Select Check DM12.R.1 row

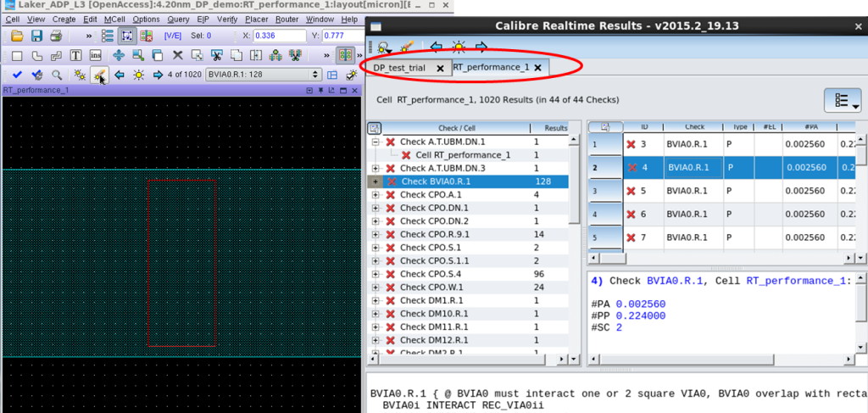(x=470, y=340)
